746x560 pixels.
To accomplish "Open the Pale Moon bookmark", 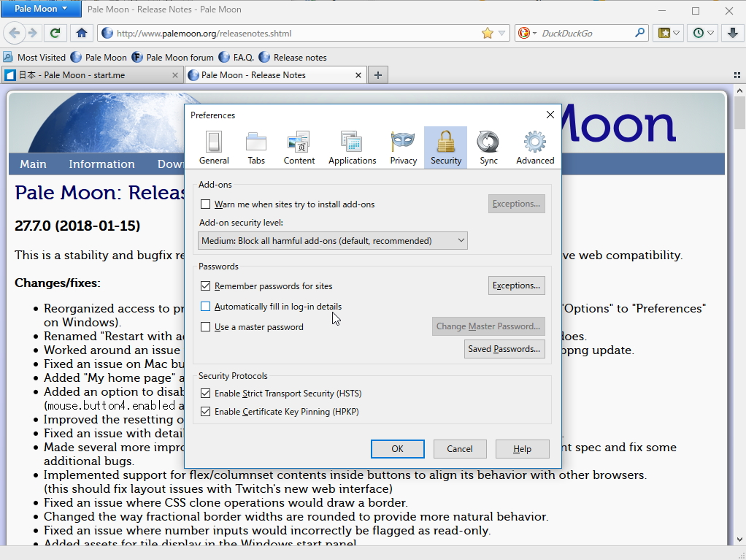I will pyautogui.click(x=99, y=58).
